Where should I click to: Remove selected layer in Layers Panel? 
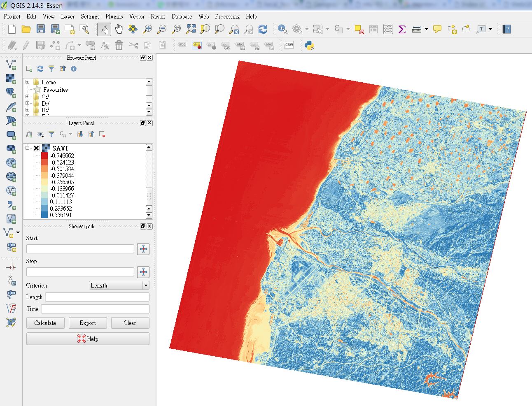[102, 134]
